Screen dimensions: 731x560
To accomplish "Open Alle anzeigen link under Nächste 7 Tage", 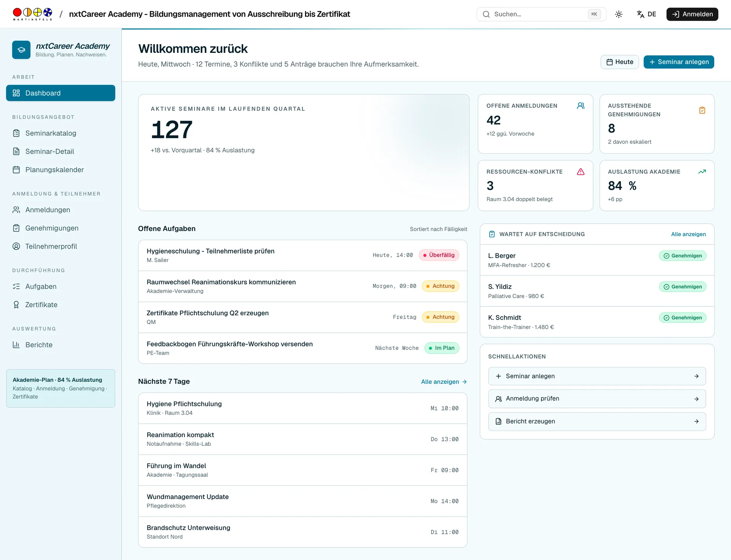I will coord(444,382).
